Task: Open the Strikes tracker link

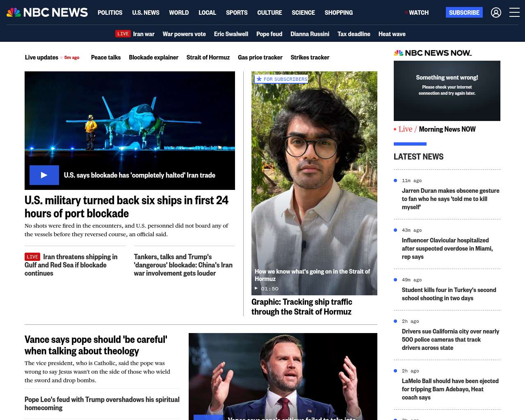Action: (x=310, y=57)
